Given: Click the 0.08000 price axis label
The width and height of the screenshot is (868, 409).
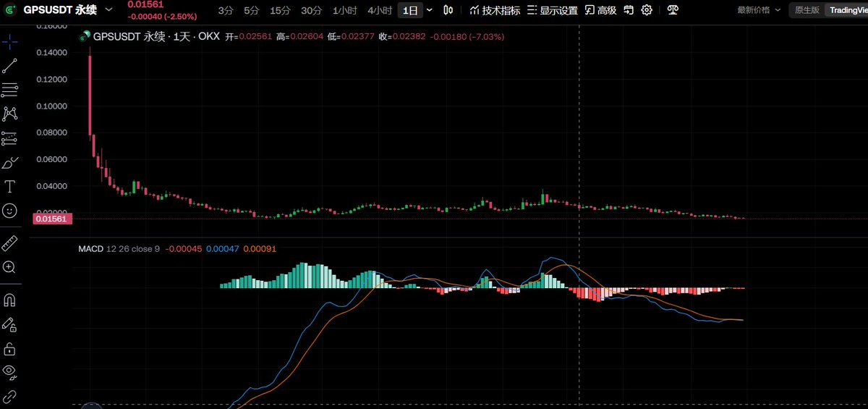Looking at the screenshot, I should coord(52,132).
